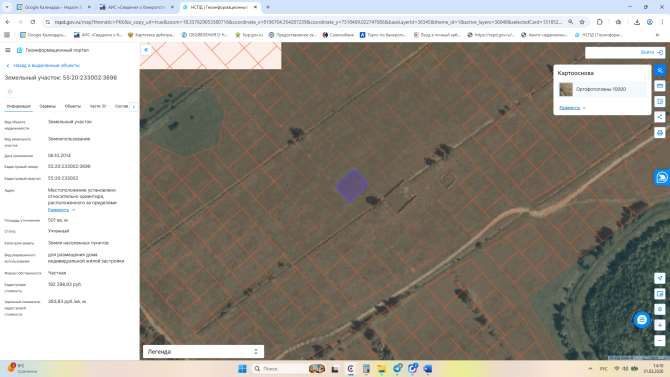Open the blue chat assistant bubble

(641, 320)
